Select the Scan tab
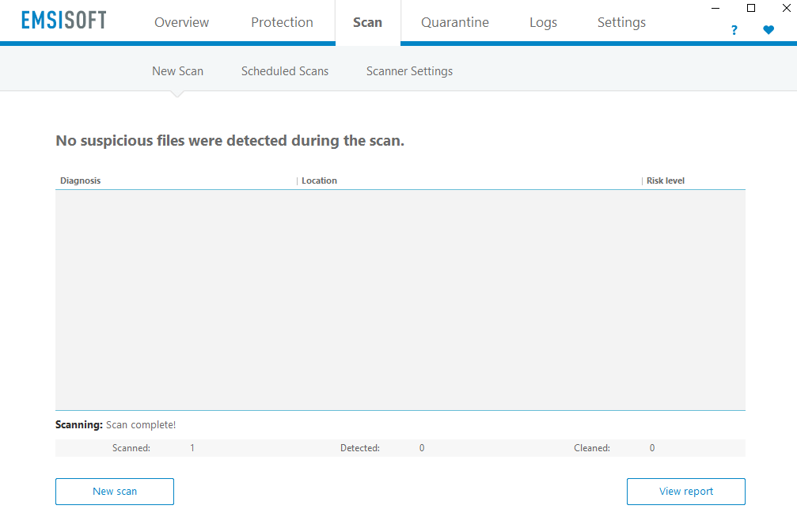Viewport: 797px width, 532px height. [367, 22]
